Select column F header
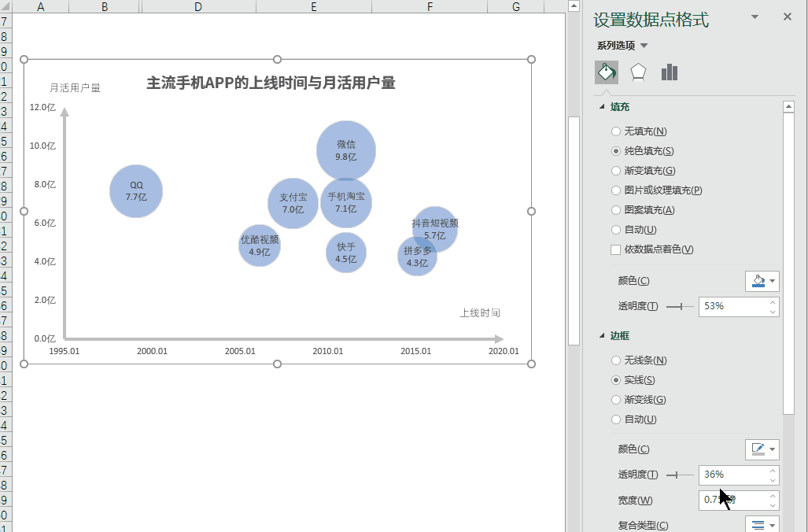Viewport: 808px width, 532px height. tap(430, 6)
